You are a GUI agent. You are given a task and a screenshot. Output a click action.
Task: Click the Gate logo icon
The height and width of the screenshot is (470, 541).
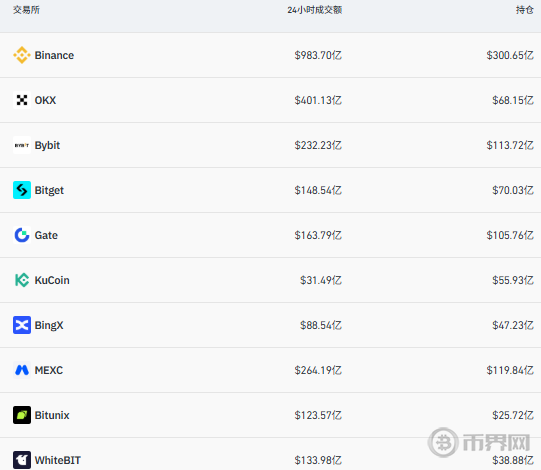tap(22, 235)
